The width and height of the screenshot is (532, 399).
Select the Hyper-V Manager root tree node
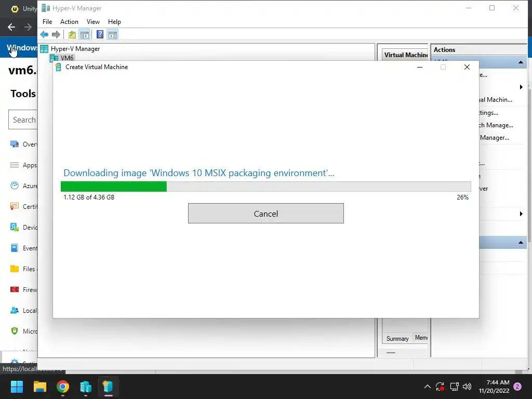coord(75,49)
